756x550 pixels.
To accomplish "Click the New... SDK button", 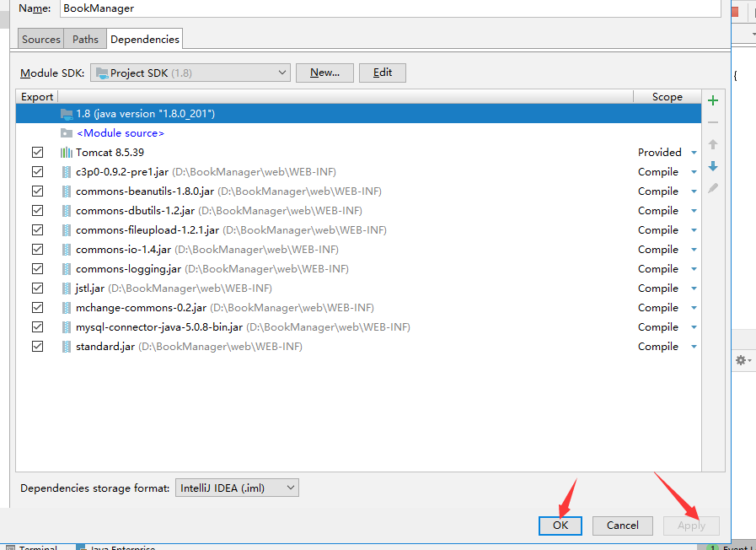I will (324, 73).
